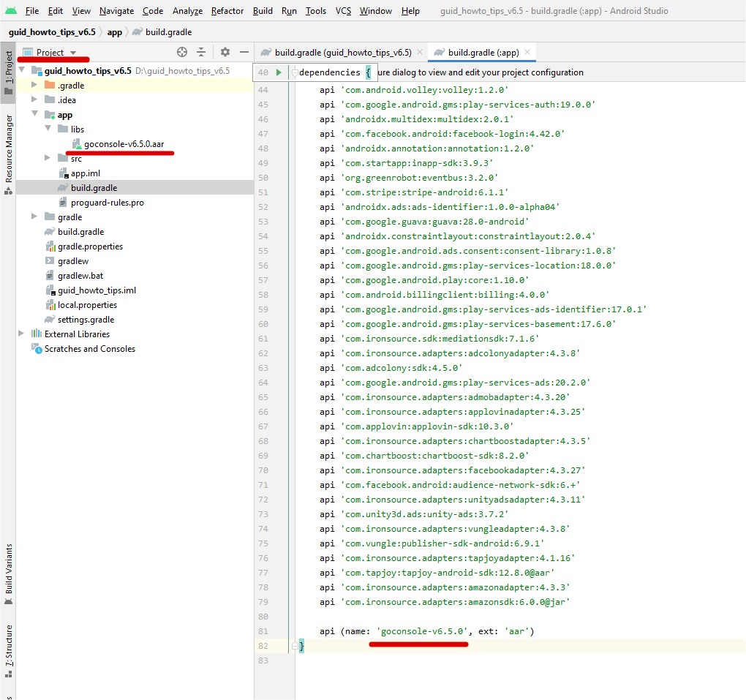Hide the Project tool window

coord(244,52)
